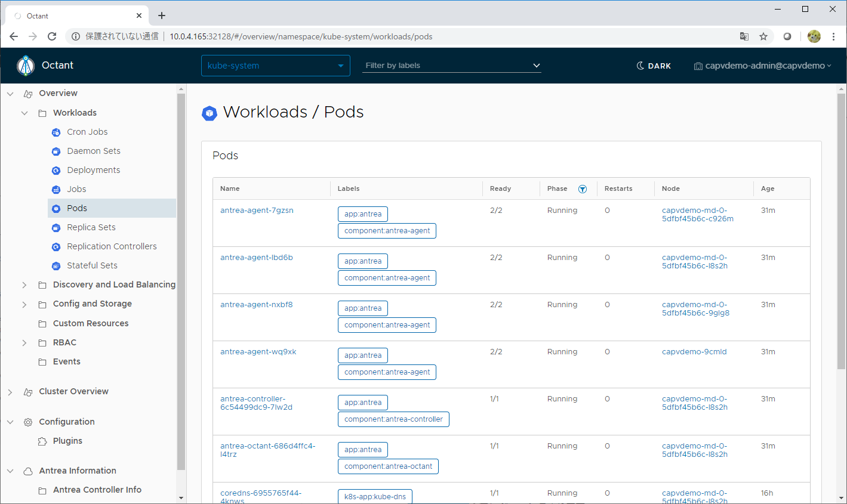Open Stateful Sets in sidebar
The width and height of the screenshot is (847, 504).
(x=92, y=266)
